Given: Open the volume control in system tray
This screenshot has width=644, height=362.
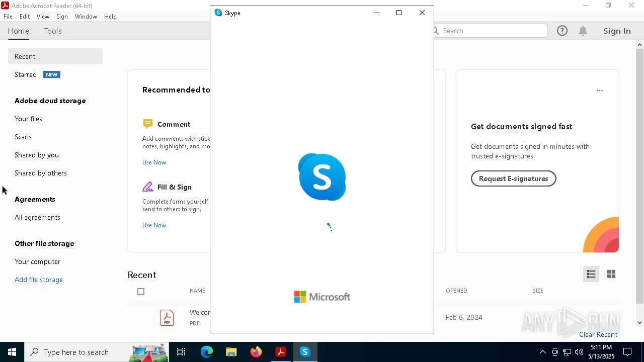Looking at the screenshot, I should point(579,352).
